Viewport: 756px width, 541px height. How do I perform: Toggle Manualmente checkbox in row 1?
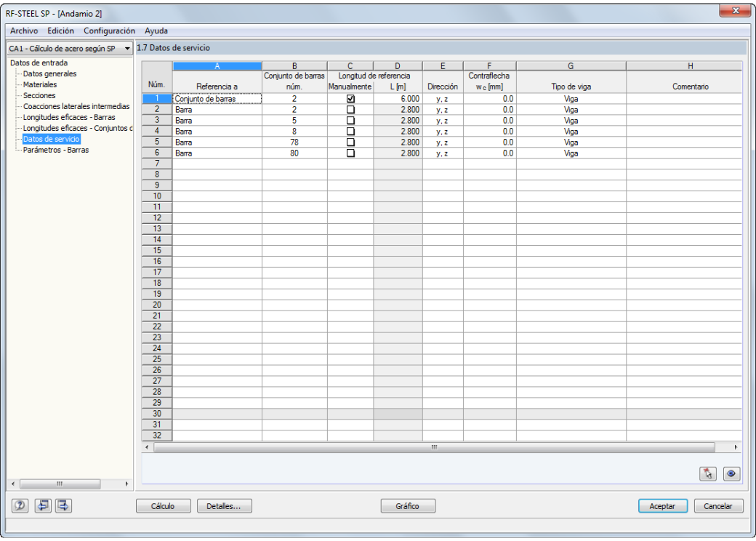pos(350,99)
